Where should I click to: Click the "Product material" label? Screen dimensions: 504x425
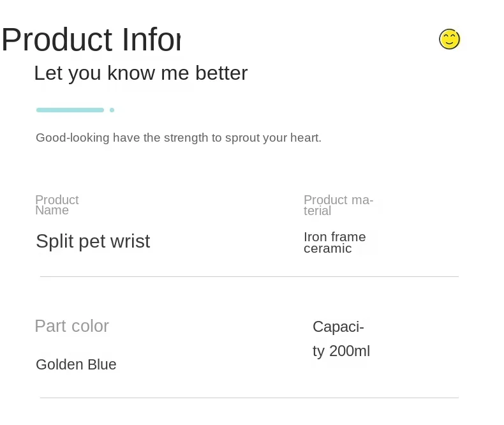coord(338,205)
